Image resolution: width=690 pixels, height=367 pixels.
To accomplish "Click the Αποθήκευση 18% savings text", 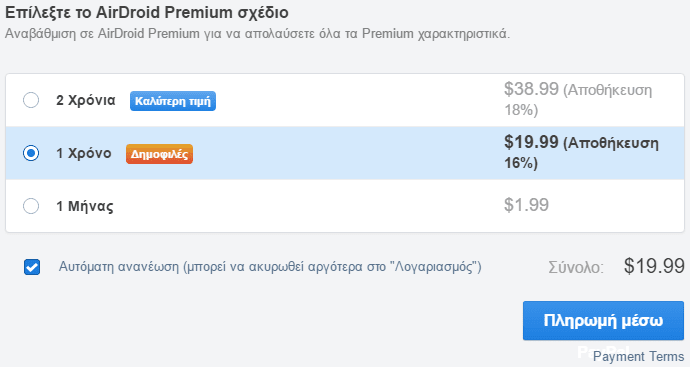I will point(578,100).
